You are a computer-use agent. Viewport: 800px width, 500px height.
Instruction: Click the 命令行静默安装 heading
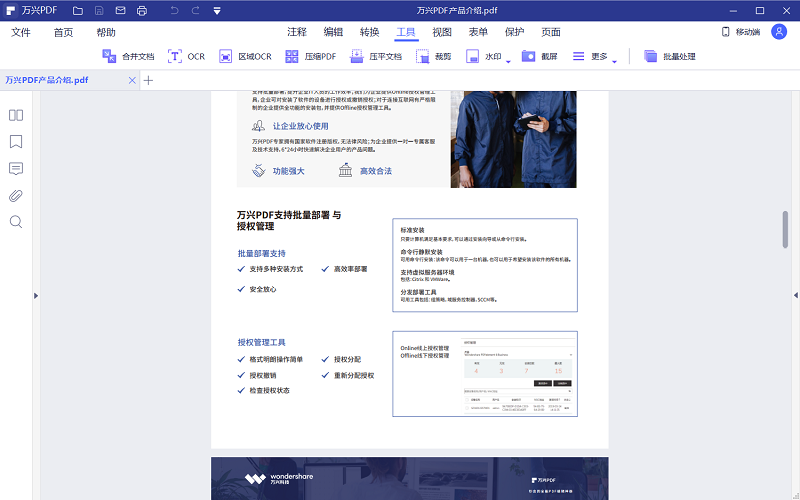[x=421, y=252]
